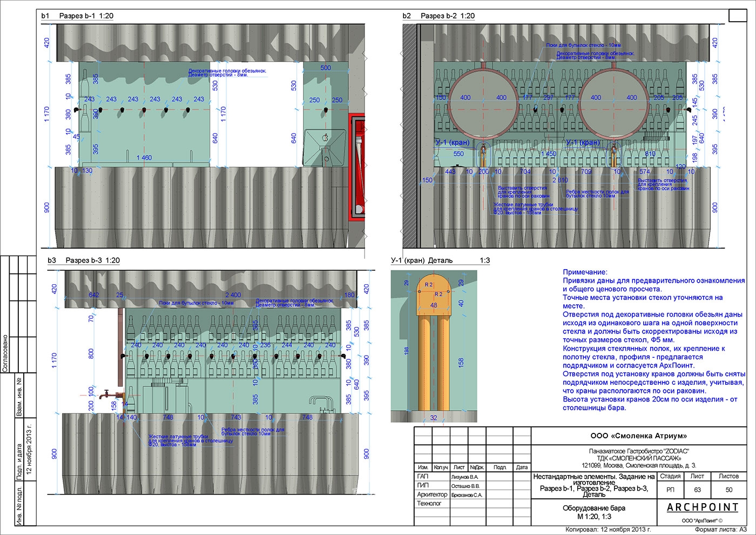Click the total sheets value '50'
The width and height of the screenshot is (756, 535).
728,490
